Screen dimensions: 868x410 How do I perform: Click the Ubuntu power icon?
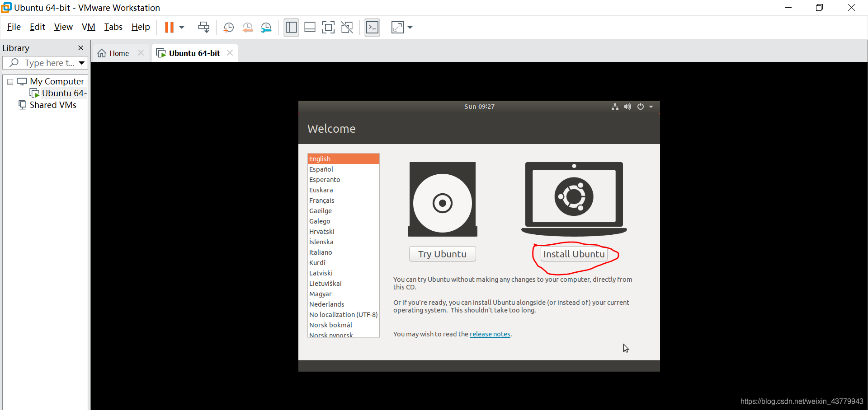[x=641, y=107]
